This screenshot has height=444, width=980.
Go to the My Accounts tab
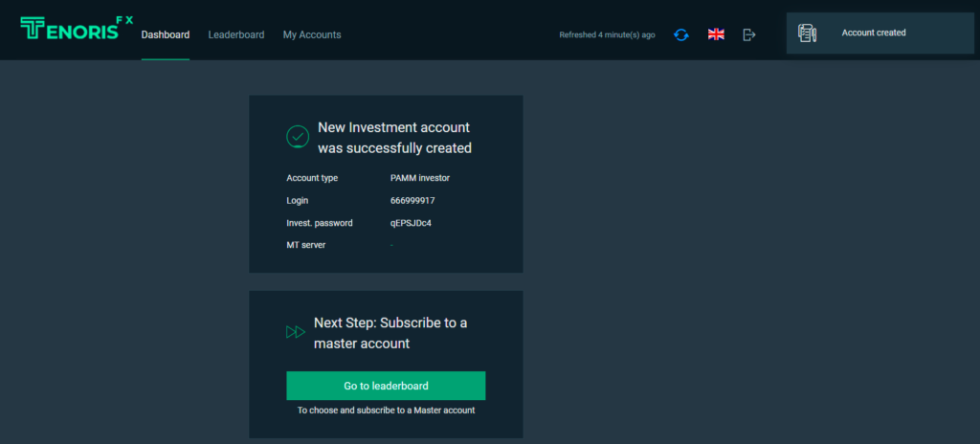click(312, 34)
